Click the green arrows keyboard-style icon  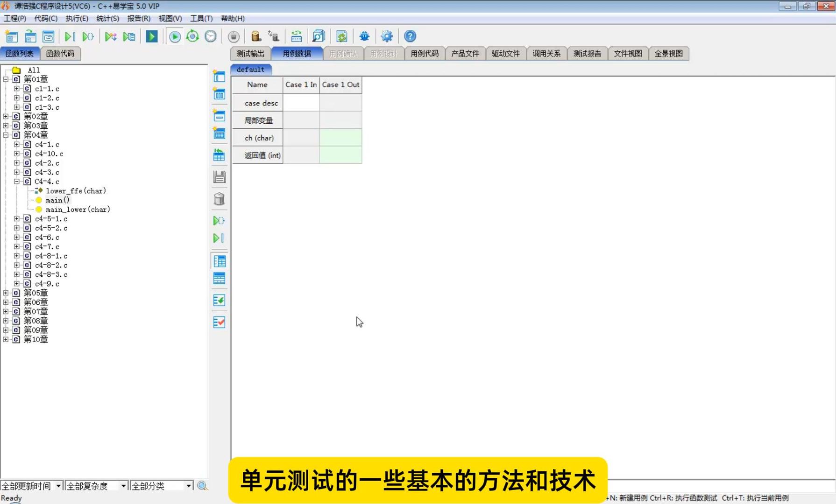pos(297,36)
